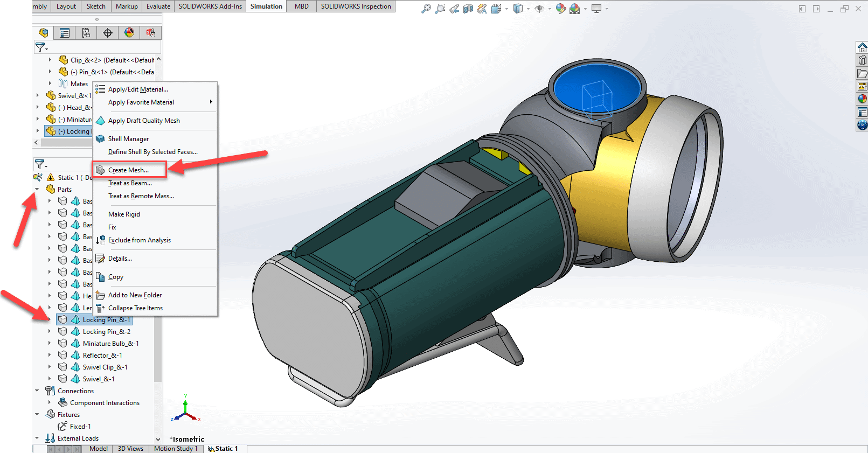Click the Zoom to Area icon
The height and width of the screenshot is (453, 868).
pyautogui.click(x=440, y=9)
